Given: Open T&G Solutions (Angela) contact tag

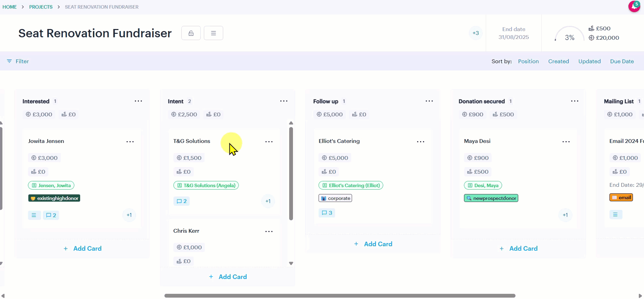Looking at the screenshot, I should click(x=206, y=185).
